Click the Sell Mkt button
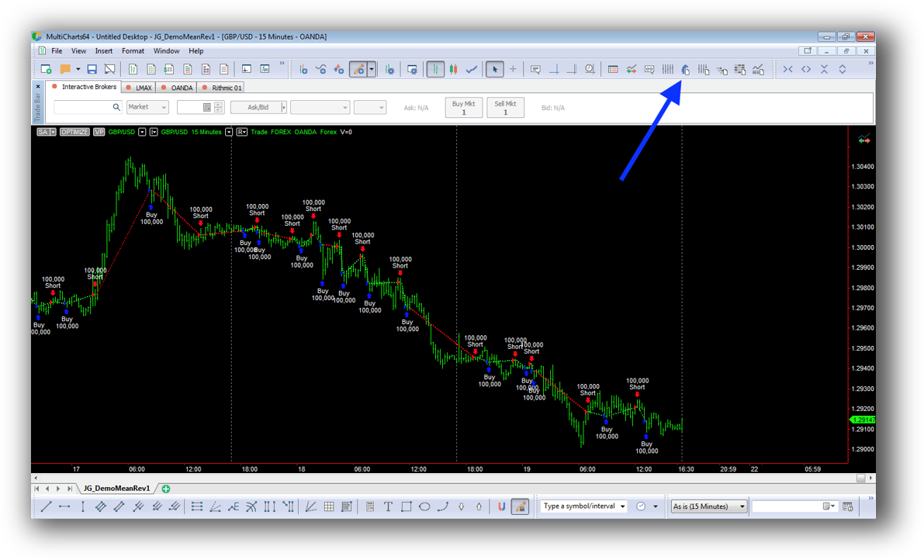Image resolution: width=924 pixels, height=560 pixels. tap(505, 108)
